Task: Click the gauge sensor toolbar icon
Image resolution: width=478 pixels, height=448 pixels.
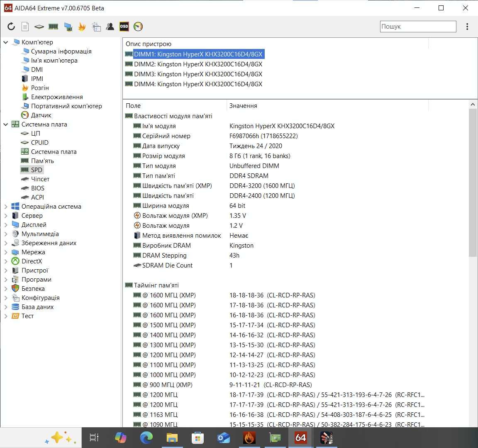Action: pos(138,27)
